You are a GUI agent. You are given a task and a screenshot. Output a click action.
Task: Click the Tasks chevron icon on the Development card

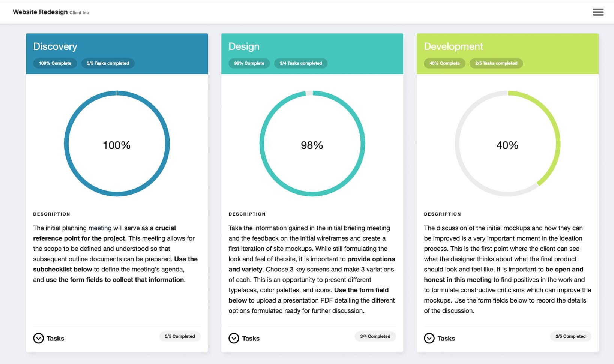tap(429, 338)
